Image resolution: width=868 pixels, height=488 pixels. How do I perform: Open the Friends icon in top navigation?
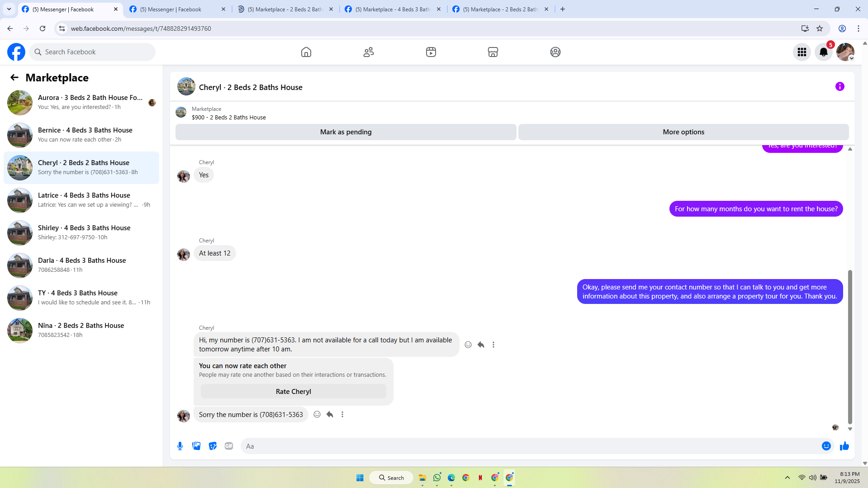point(369,52)
